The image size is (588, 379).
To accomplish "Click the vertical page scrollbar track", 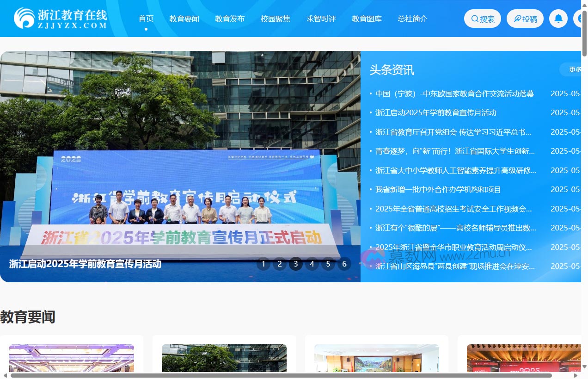I will point(584,185).
